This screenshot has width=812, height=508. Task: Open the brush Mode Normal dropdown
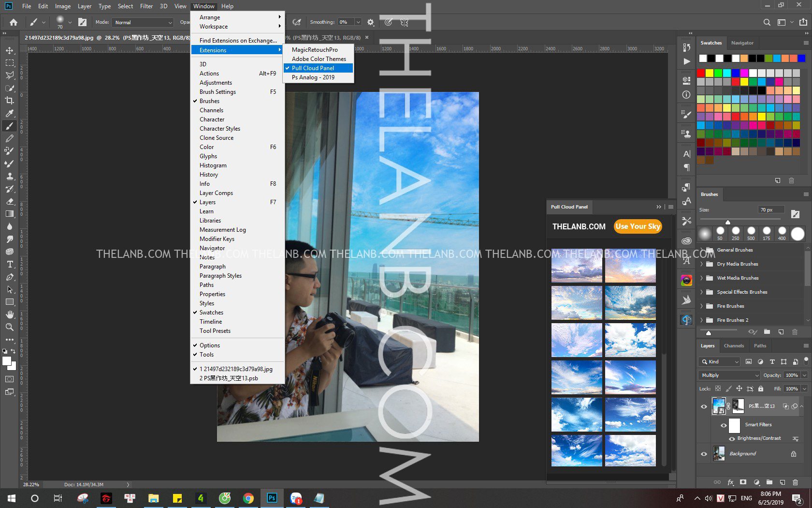click(x=143, y=22)
